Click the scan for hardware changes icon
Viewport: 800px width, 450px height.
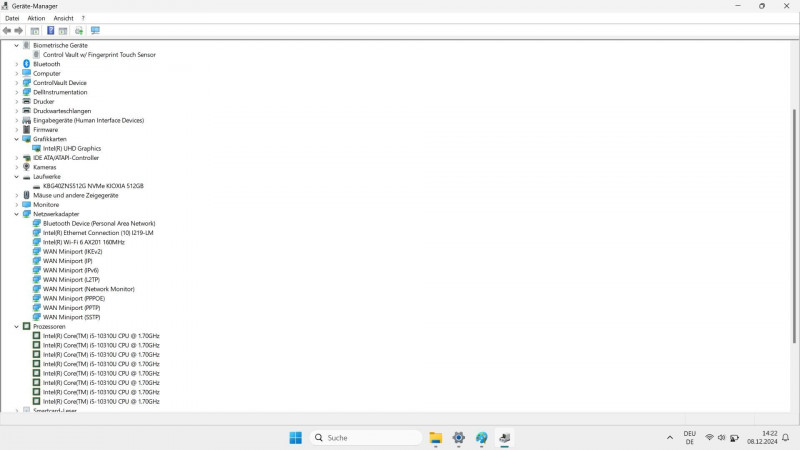point(79,31)
